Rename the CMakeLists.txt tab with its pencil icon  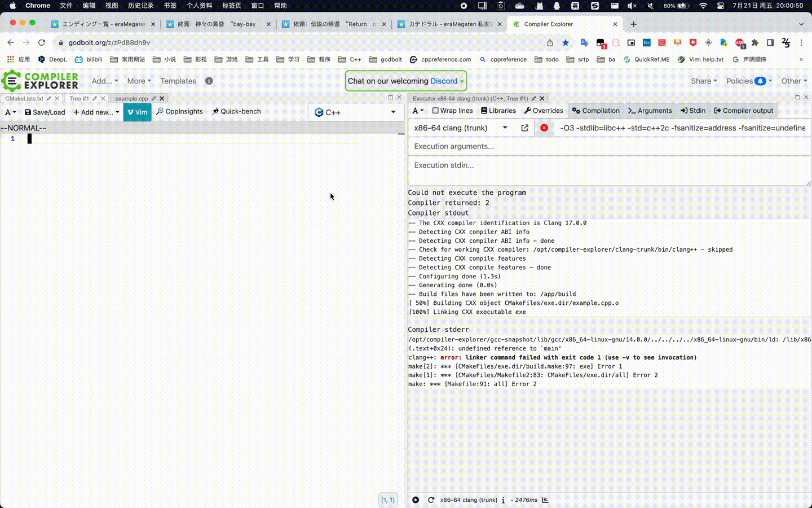click(x=49, y=98)
